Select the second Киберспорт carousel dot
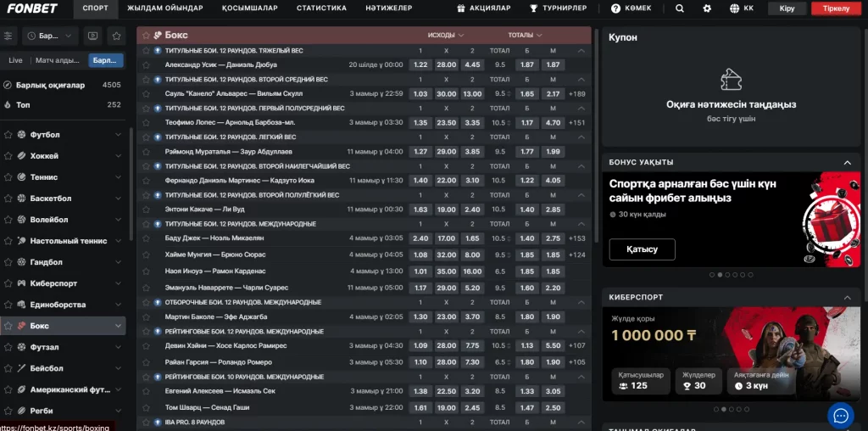Viewport: 868px width, 431px height. [x=724, y=410]
